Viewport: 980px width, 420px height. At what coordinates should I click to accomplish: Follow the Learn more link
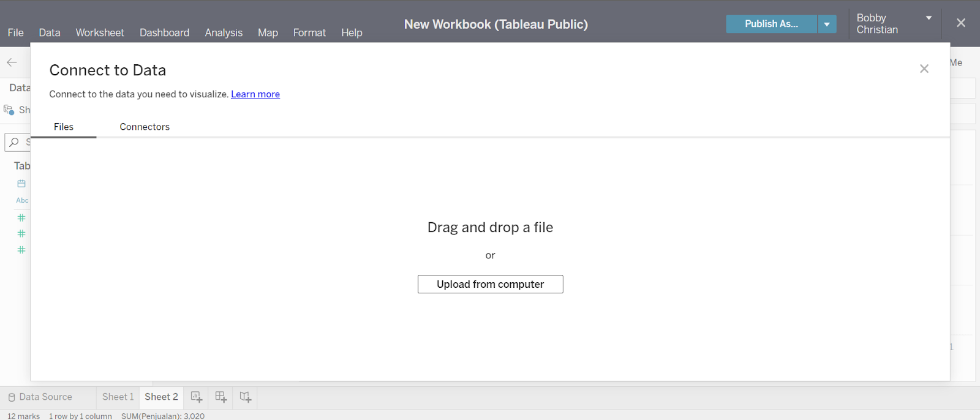click(x=255, y=94)
